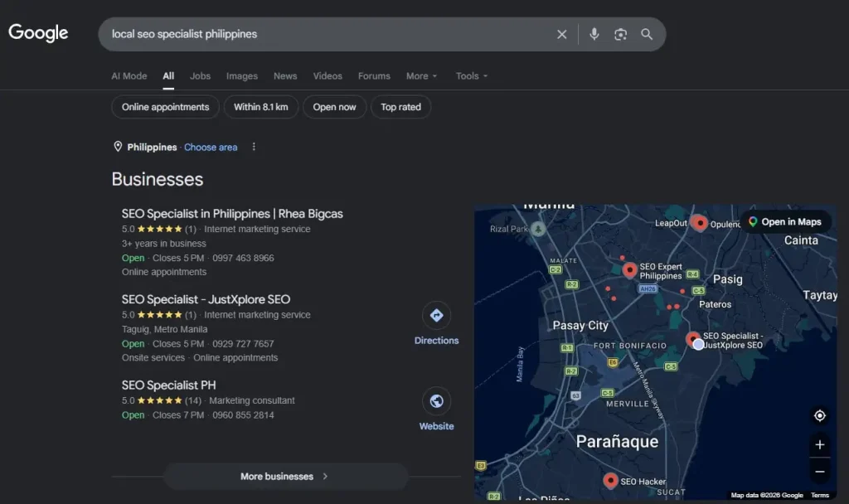This screenshot has width=849, height=504.
Task: Select the All results tab
Action: [168, 76]
